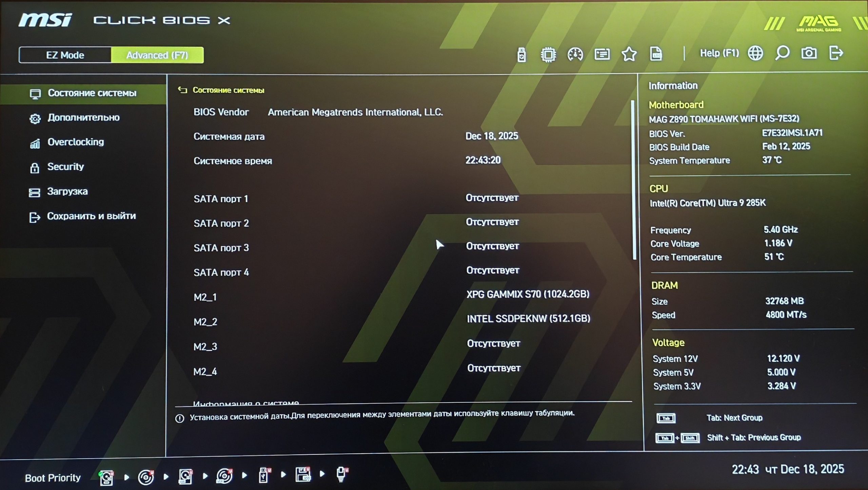Click BIOS version E7E32IMSI.1A71
Viewport: 868px width, 490px height.
(x=792, y=133)
